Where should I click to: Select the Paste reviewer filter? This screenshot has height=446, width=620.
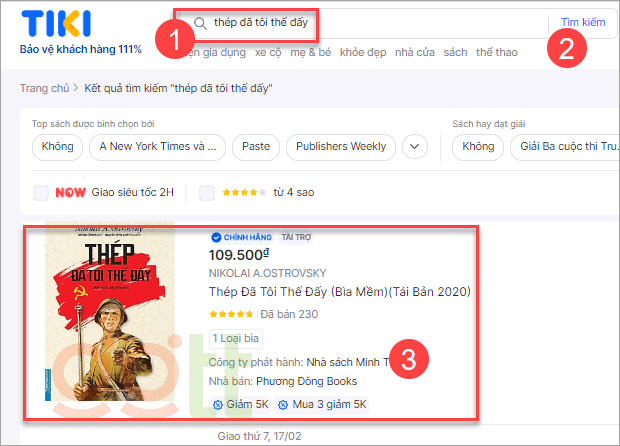pos(256,147)
